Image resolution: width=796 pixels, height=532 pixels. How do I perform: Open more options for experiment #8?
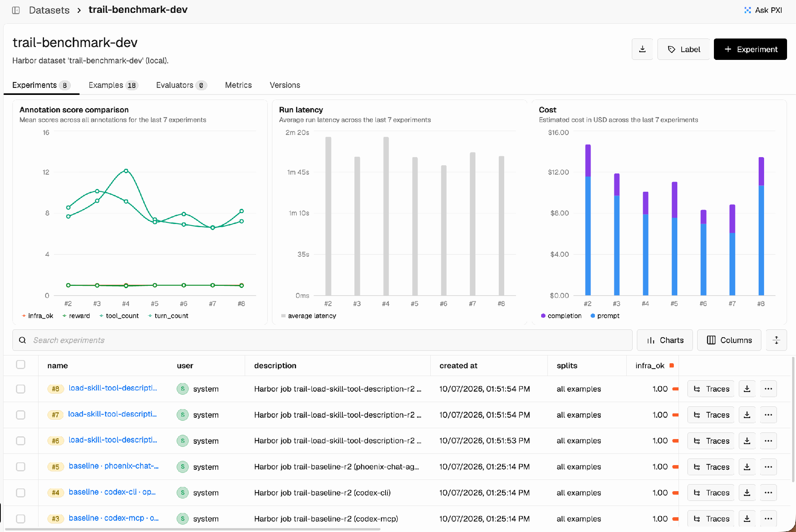pyautogui.click(x=768, y=389)
